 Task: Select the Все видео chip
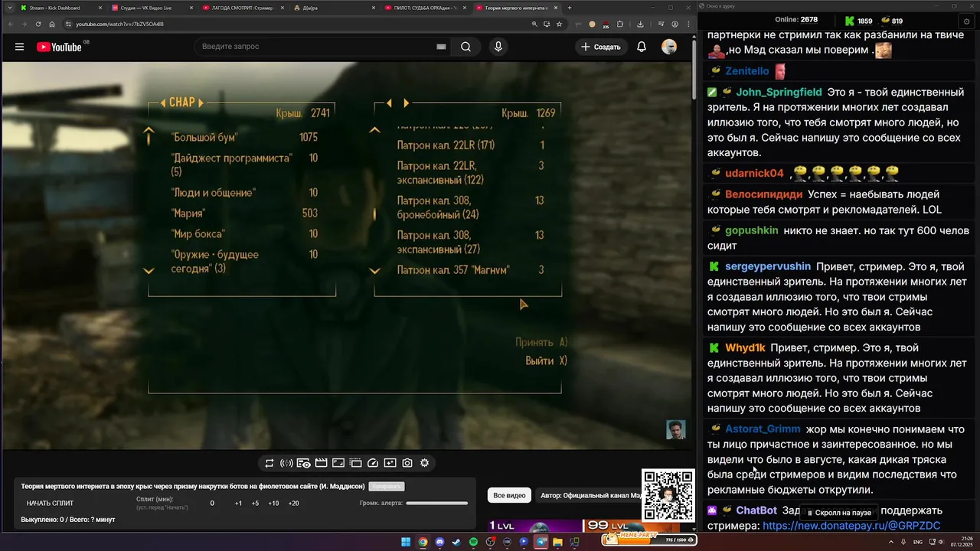[x=509, y=495]
